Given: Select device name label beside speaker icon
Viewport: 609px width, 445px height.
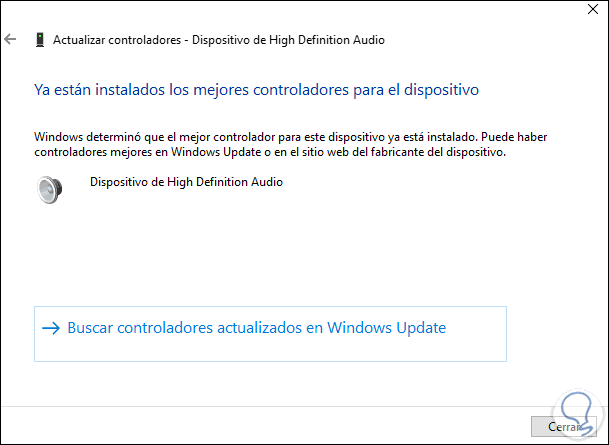Looking at the screenshot, I should 186,182.
